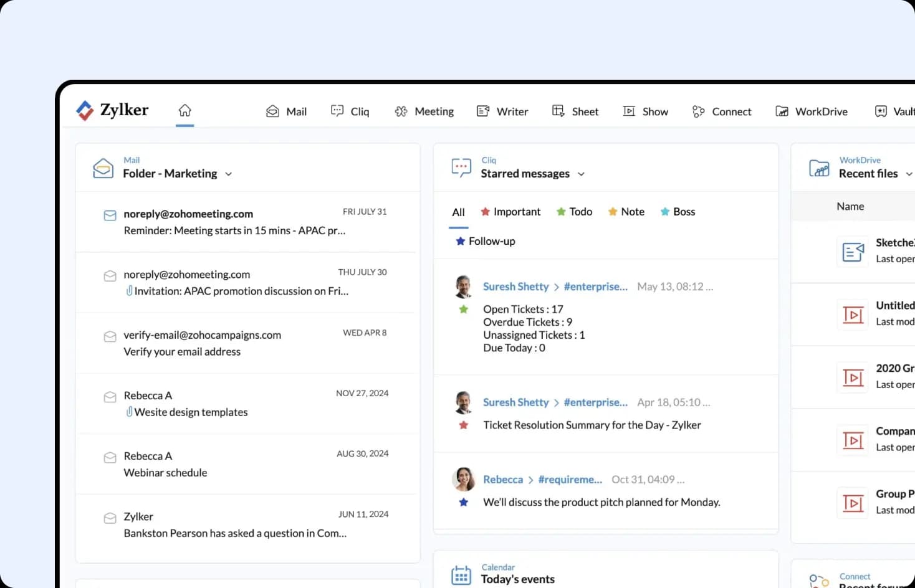
Task: Click the Today's events heading
Action: click(x=517, y=579)
